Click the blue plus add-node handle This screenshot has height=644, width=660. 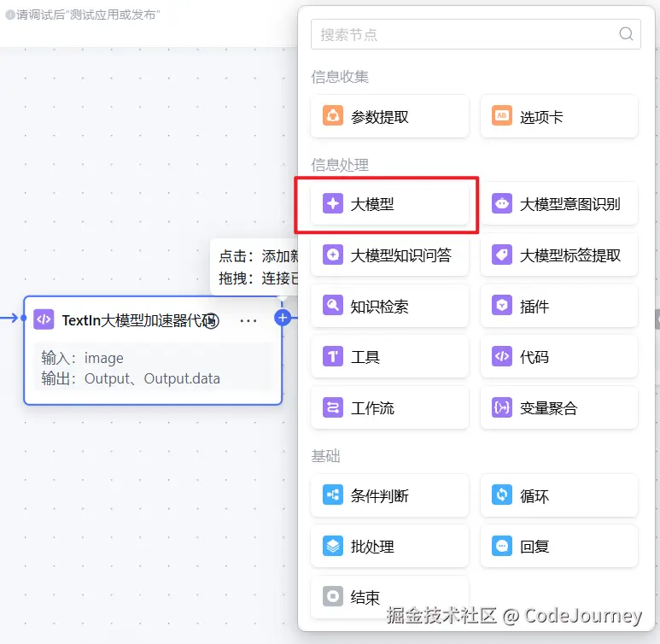pyautogui.click(x=283, y=318)
